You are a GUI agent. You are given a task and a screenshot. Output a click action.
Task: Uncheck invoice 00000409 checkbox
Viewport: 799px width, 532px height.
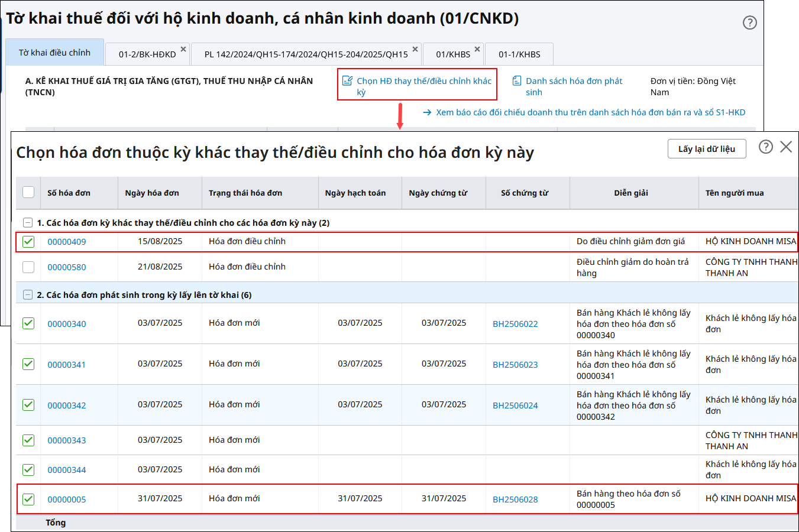28,242
